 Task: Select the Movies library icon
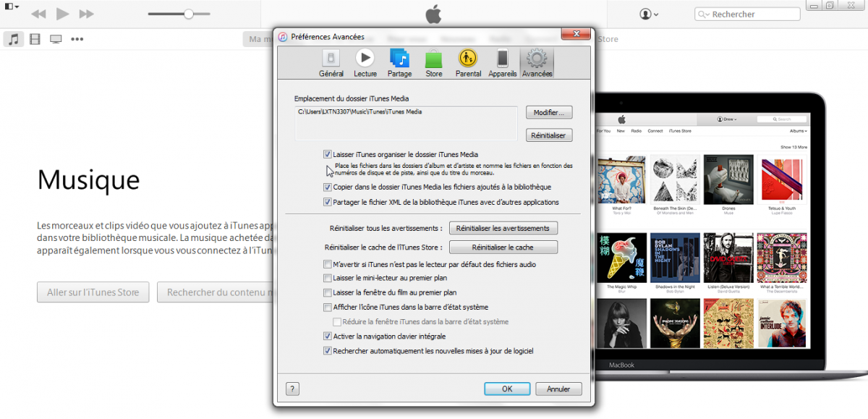(35, 39)
